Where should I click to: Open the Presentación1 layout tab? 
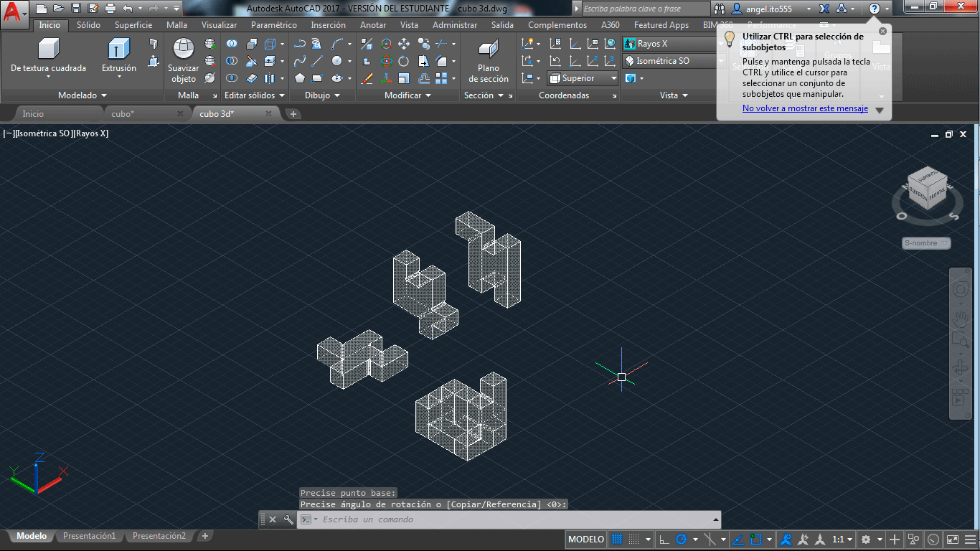click(x=89, y=536)
